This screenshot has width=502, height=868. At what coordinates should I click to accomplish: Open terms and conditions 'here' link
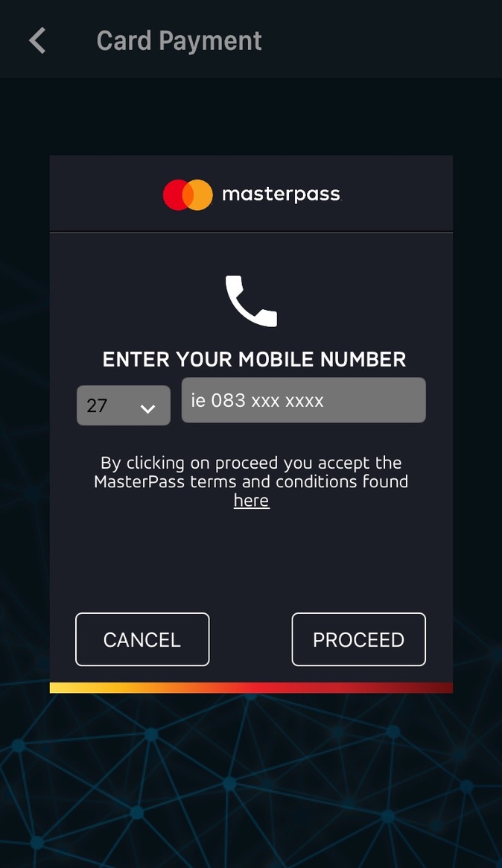[251, 501]
